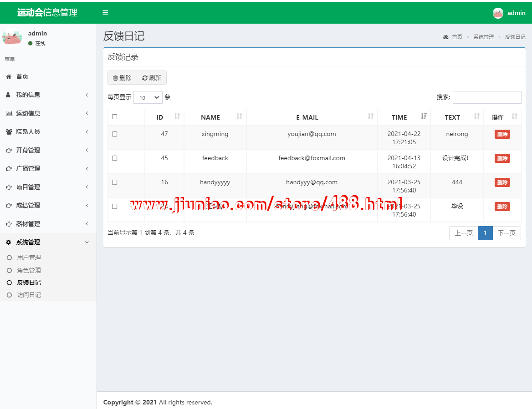Click circle icon beside 反馈日记

[10, 283]
